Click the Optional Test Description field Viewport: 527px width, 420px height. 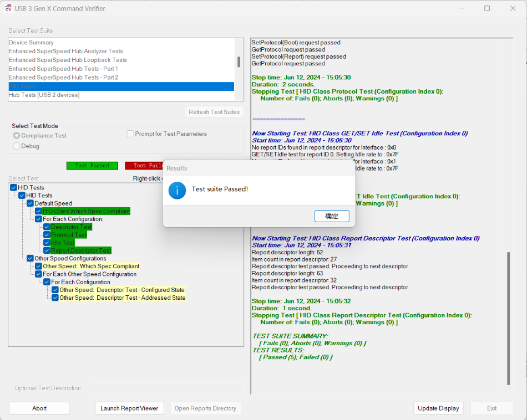(x=166, y=388)
